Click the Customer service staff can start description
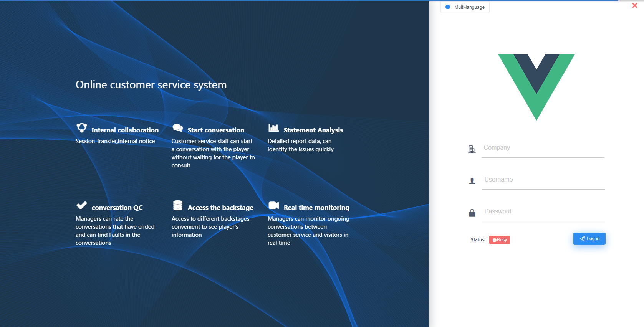This screenshot has width=644, height=327. click(x=213, y=153)
